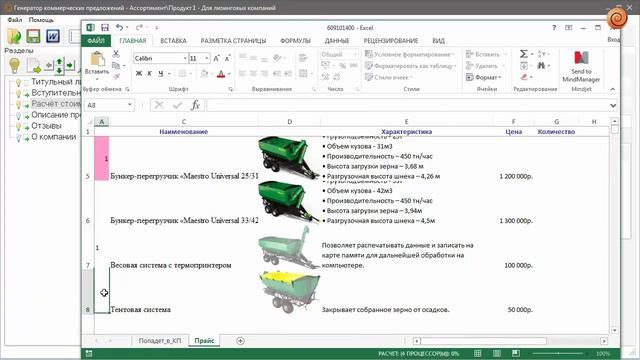This screenshot has height=360, width=640.
Task: Click Форматировать как таблицу button
Action: tap(410, 66)
